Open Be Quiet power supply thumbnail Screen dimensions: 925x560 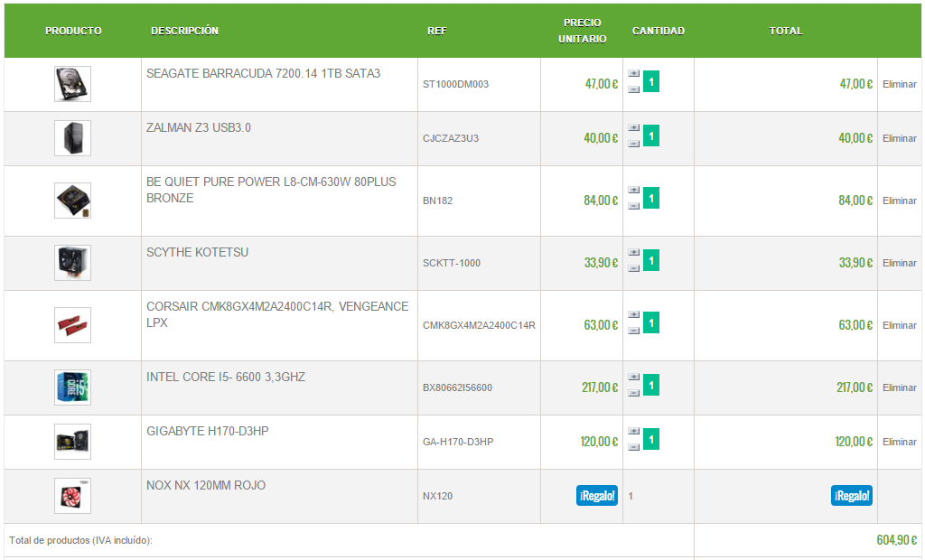(x=72, y=201)
